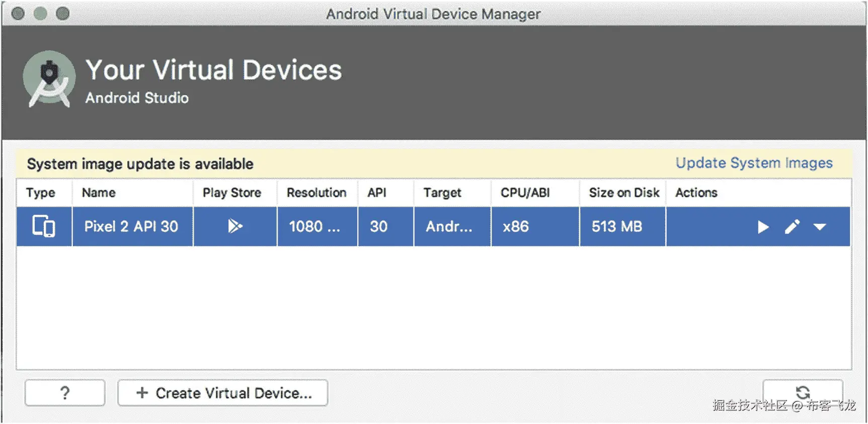Select the Pixel 2 API 30 name cell
868x424 pixels.
point(131,226)
